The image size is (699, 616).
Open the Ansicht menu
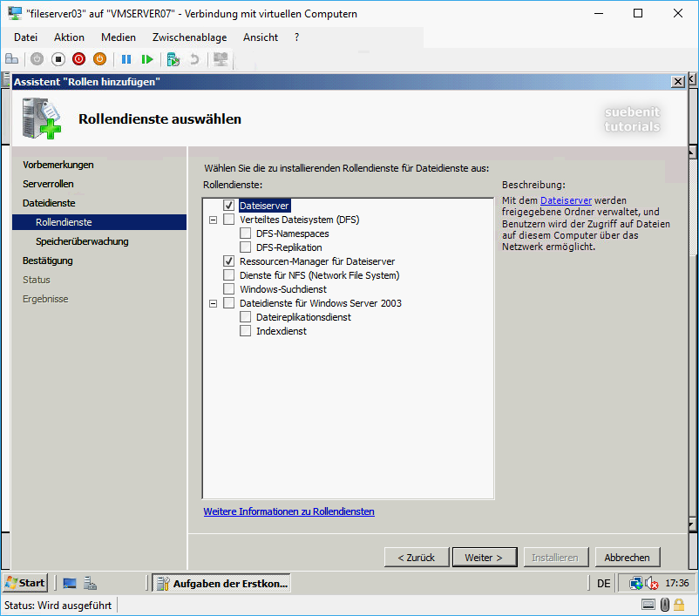pos(261,37)
